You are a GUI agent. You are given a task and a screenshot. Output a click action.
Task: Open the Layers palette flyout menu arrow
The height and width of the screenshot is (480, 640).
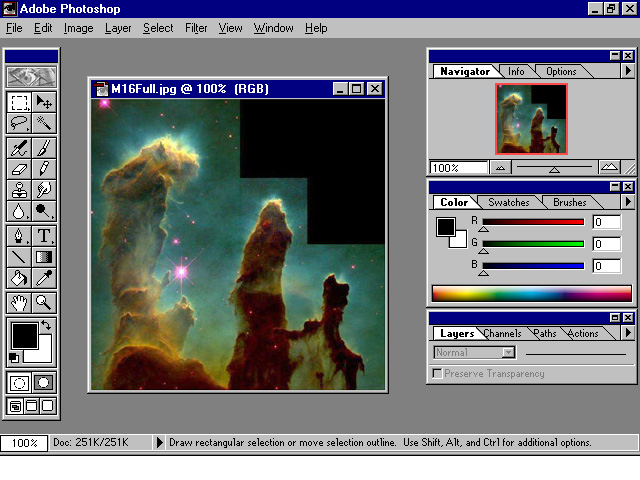[x=628, y=333]
